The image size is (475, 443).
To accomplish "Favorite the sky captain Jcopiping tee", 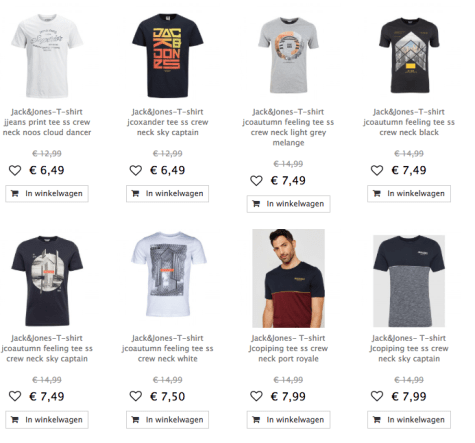I will (x=377, y=396).
